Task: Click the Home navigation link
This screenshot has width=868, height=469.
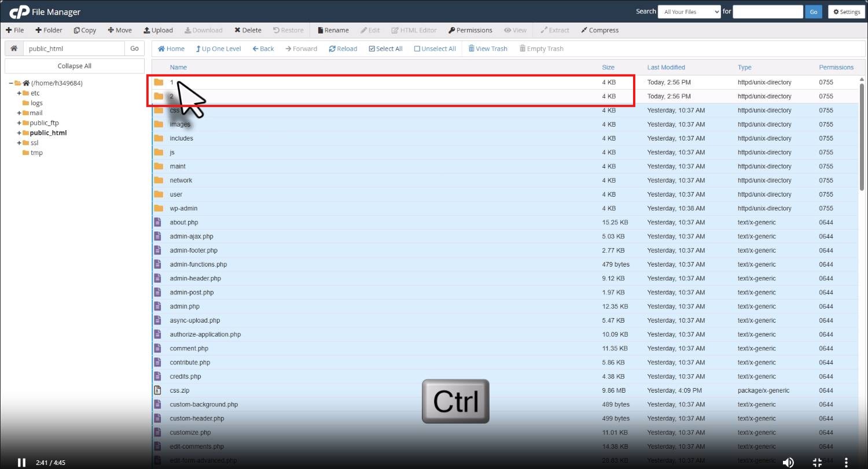Action: (x=171, y=49)
